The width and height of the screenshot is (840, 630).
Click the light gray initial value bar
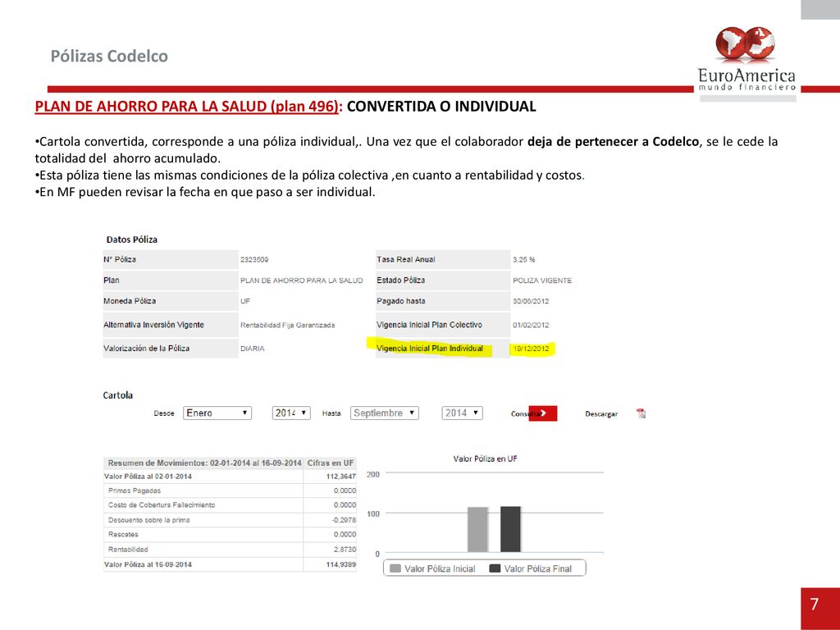(x=478, y=529)
